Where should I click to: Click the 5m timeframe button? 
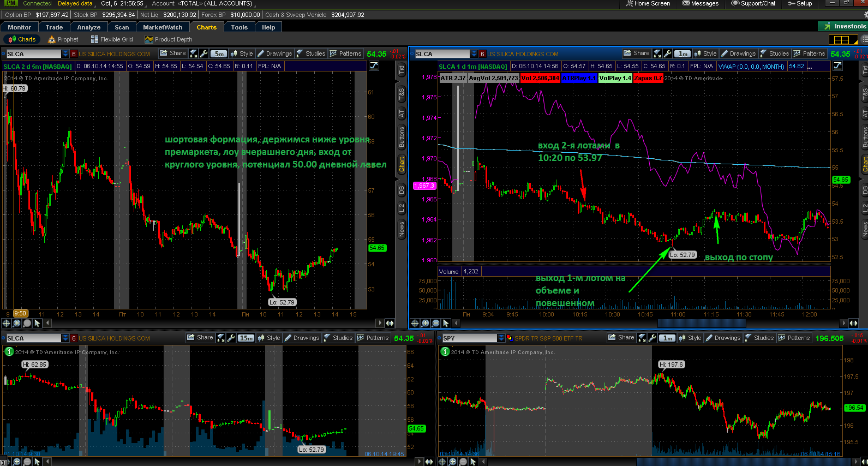pyautogui.click(x=219, y=53)
